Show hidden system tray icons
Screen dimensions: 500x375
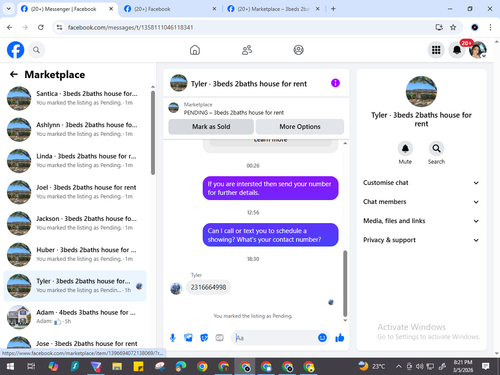coord(398,367)
